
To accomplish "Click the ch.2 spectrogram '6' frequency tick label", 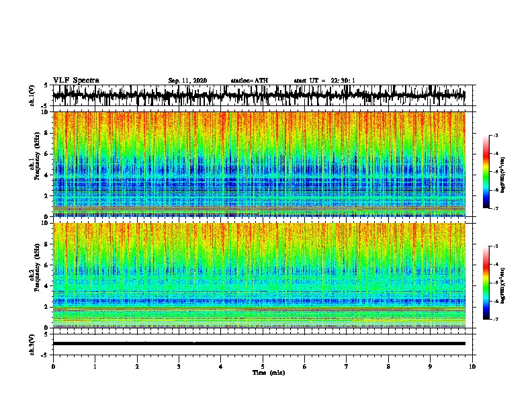I will coord(48,265).
